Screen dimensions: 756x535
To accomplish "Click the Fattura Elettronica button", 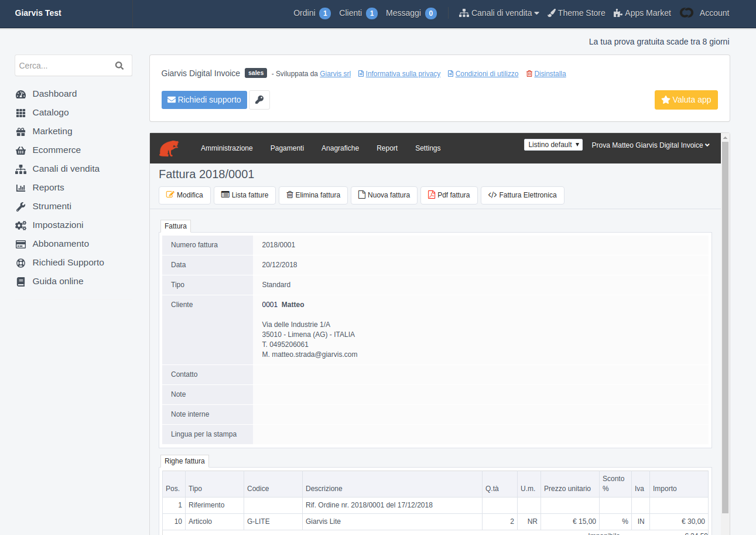I will click(x=522, y=195).
